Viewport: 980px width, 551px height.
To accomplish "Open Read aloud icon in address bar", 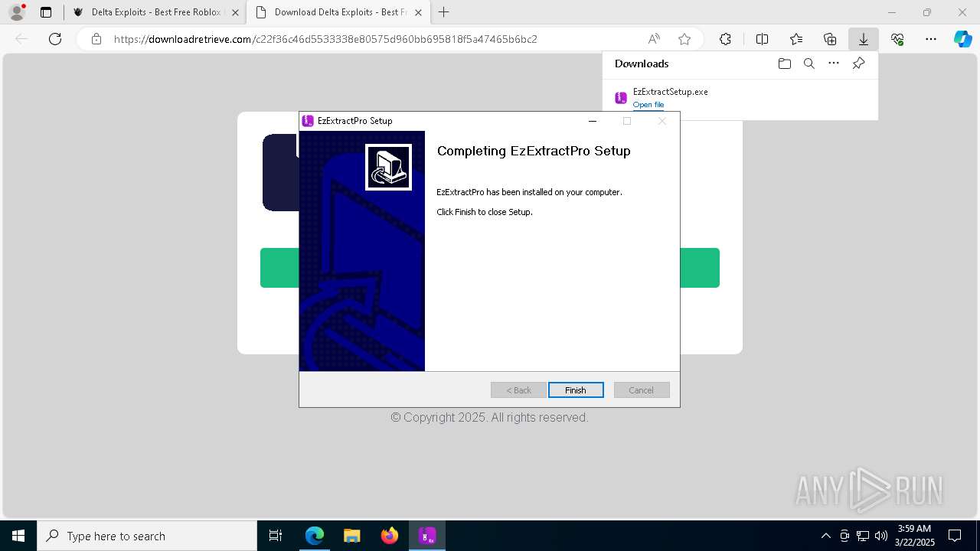I will pos(654,39).
